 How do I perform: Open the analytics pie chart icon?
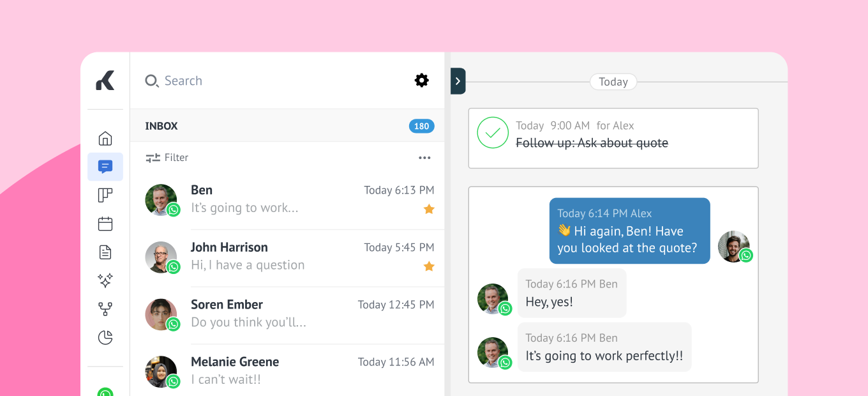pyautogui.click(x=105, y=337)
